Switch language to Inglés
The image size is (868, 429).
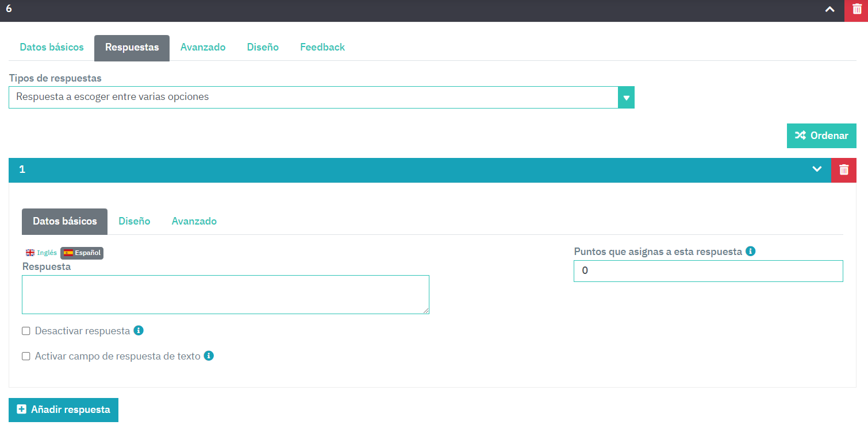41,253
